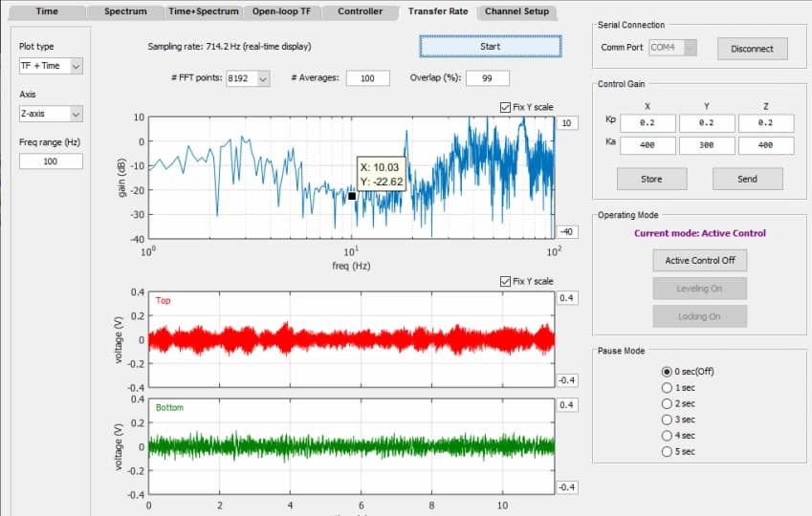Select the 2 sec pause option

point(667,403)
